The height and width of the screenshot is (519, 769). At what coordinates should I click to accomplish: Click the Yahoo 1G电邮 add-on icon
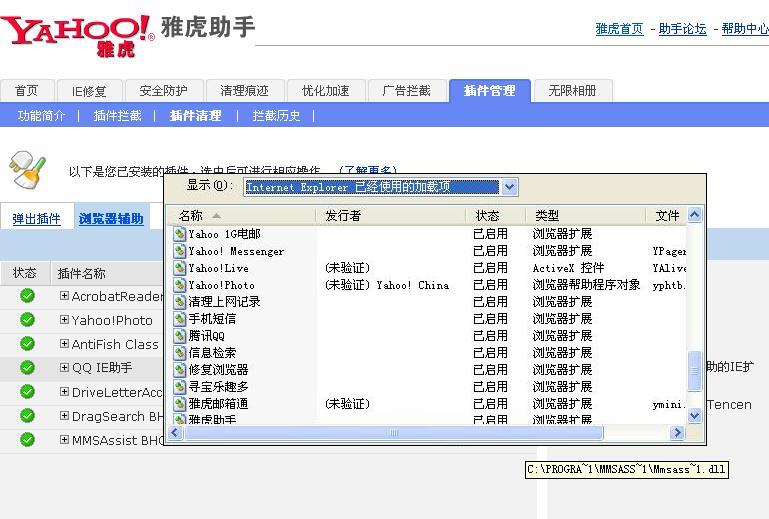pos(179,234)
